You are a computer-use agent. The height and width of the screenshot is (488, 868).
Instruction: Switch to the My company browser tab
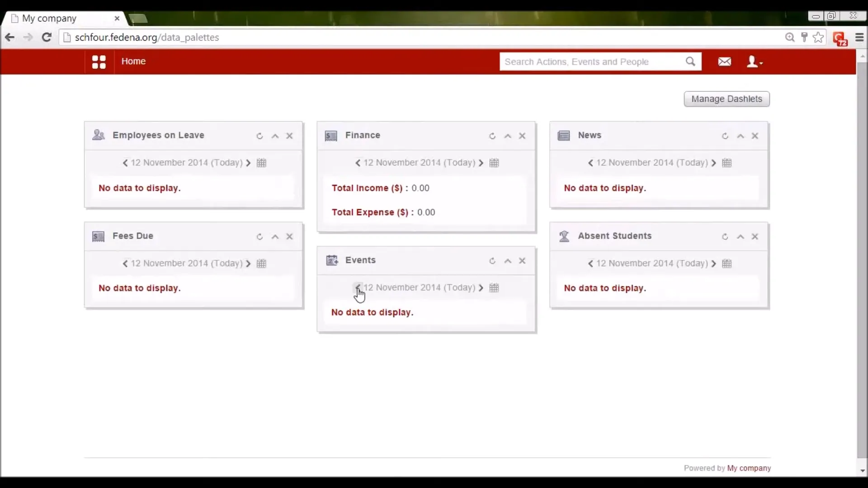pyautogui.click(x=50, y=19)
